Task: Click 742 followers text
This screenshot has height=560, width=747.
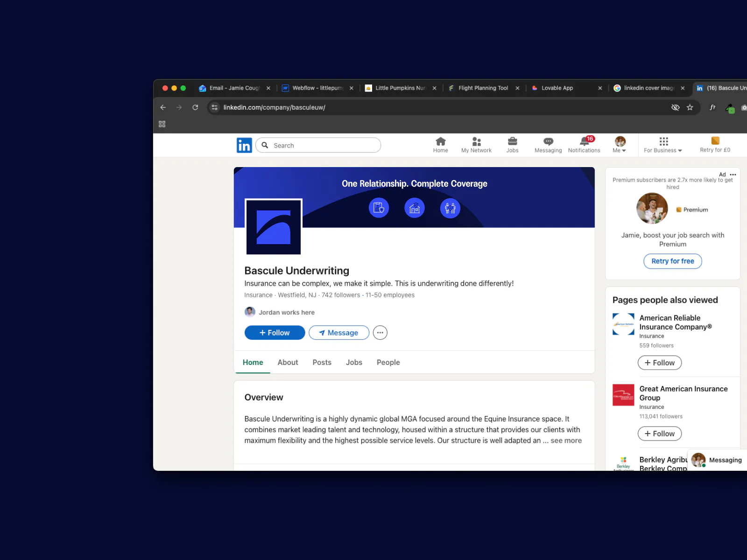Action: coord(341,295)
